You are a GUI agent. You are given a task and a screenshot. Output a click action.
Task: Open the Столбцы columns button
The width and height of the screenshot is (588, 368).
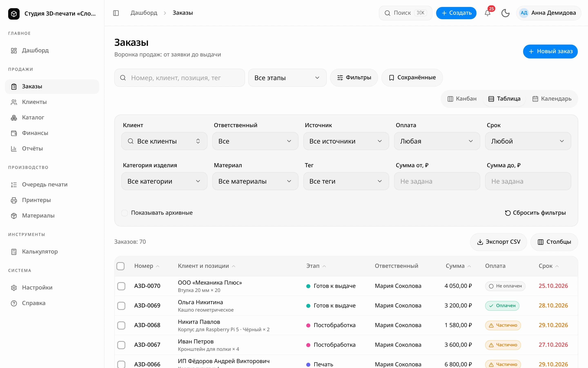tap(554, 242)
